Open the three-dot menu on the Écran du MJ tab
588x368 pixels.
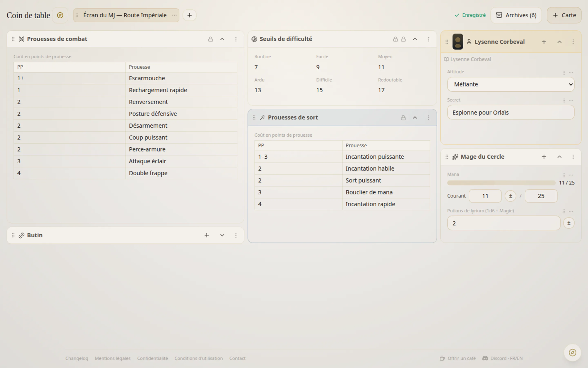click(174, 15)
